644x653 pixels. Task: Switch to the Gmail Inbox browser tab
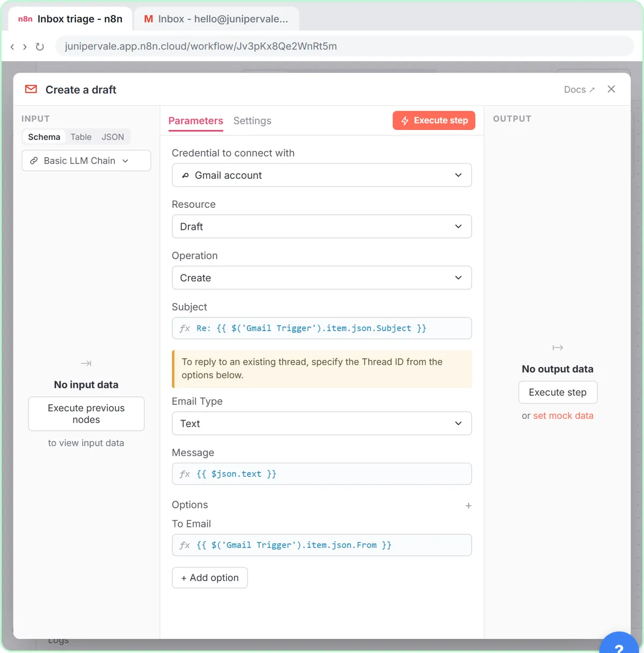point(216,19)
